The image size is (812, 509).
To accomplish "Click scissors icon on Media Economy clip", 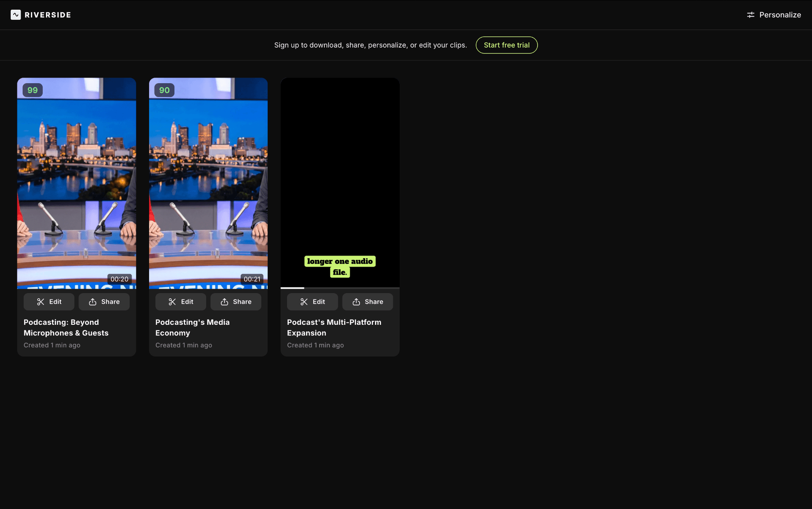I will (172, 302).
